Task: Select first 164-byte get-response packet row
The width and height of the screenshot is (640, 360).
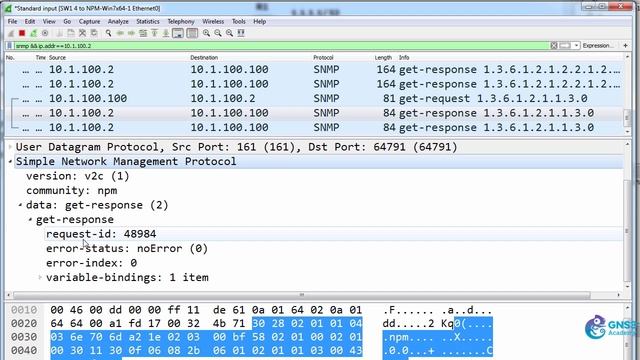Action: tap(314, 69)
